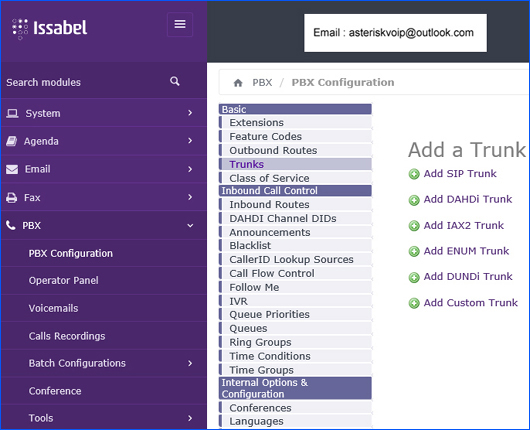
Task: Click the Issabel logo
Action: click(x=49, y=28)
